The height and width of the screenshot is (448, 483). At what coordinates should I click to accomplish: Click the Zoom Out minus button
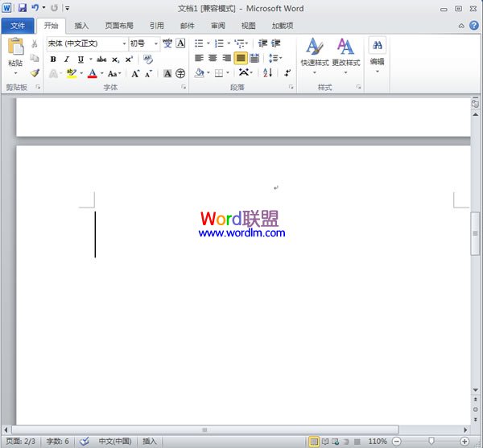click(397, 442)
